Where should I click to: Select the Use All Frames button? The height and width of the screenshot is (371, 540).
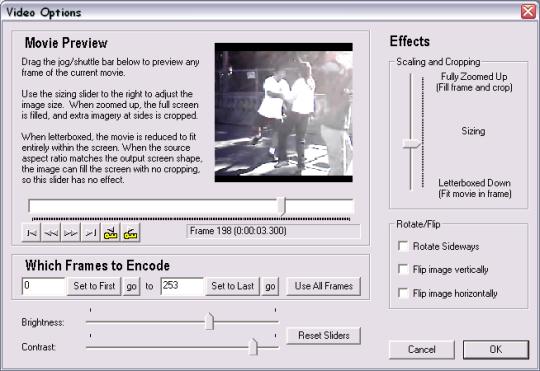(324, 286)
